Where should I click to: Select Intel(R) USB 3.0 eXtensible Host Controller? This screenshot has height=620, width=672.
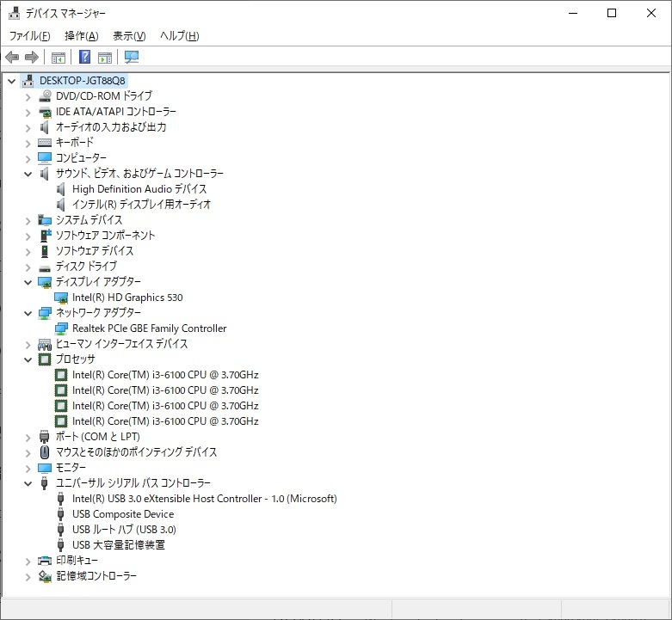tap(205, 499)
